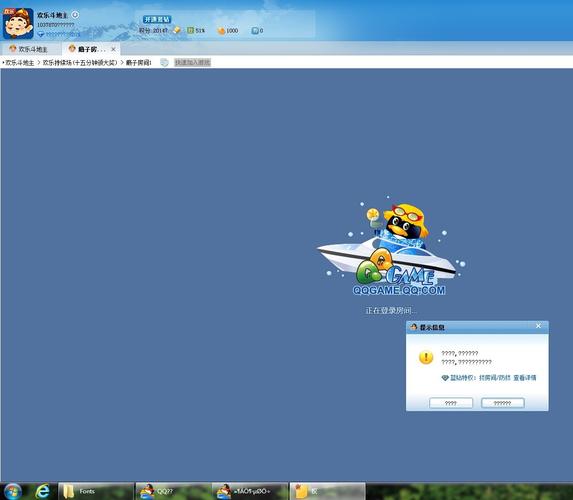Screen dimensions: 573x500
Task: Click the QQGame penguin speedboat logo
Action: tap(391, 247)
